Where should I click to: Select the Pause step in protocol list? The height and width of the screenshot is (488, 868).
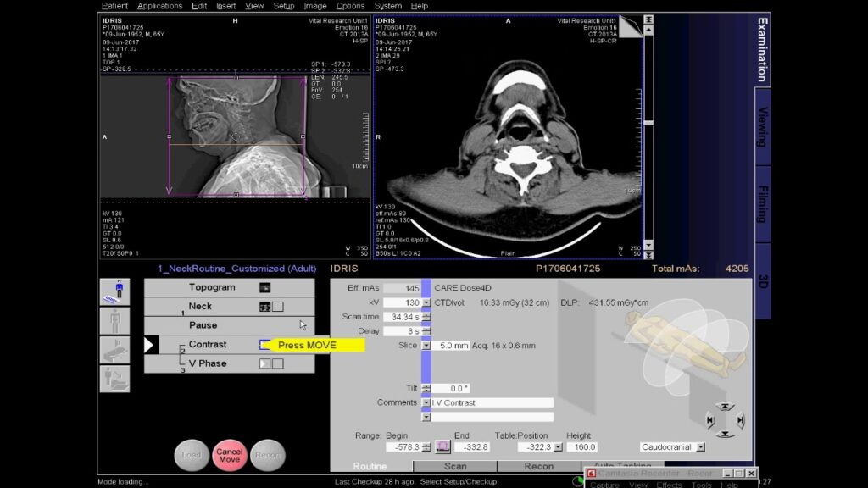pyautogui.click(x=203, y=325)
